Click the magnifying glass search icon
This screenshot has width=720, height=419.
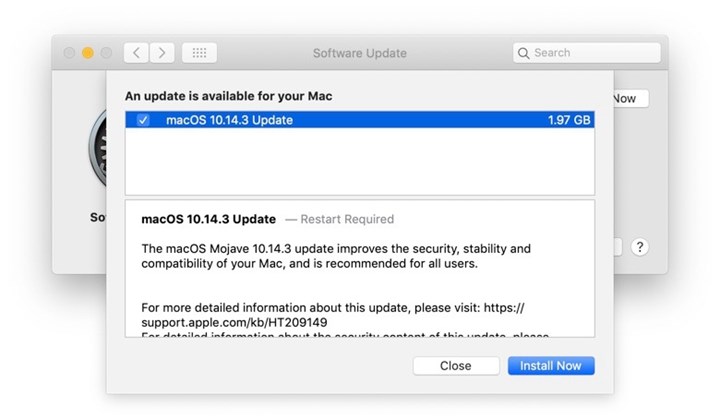(524, 53)
